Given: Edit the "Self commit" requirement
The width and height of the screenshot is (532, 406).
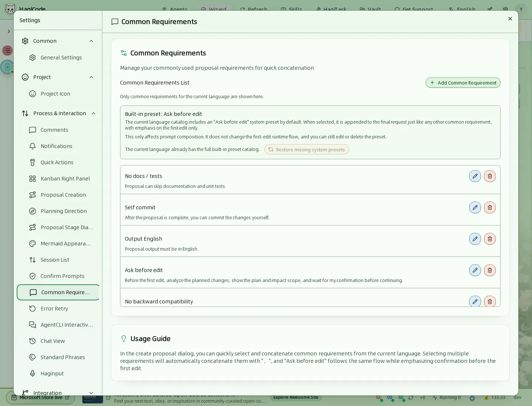Looking at the screenshot, I should 475,207.
